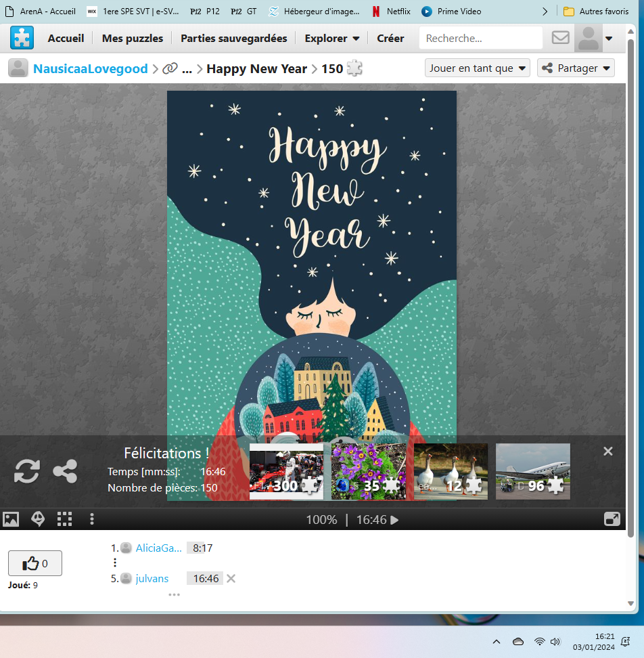The image size is (644, 658).
Task: Open the Jouer en tant que dropdown
Action: coord(478,68)
